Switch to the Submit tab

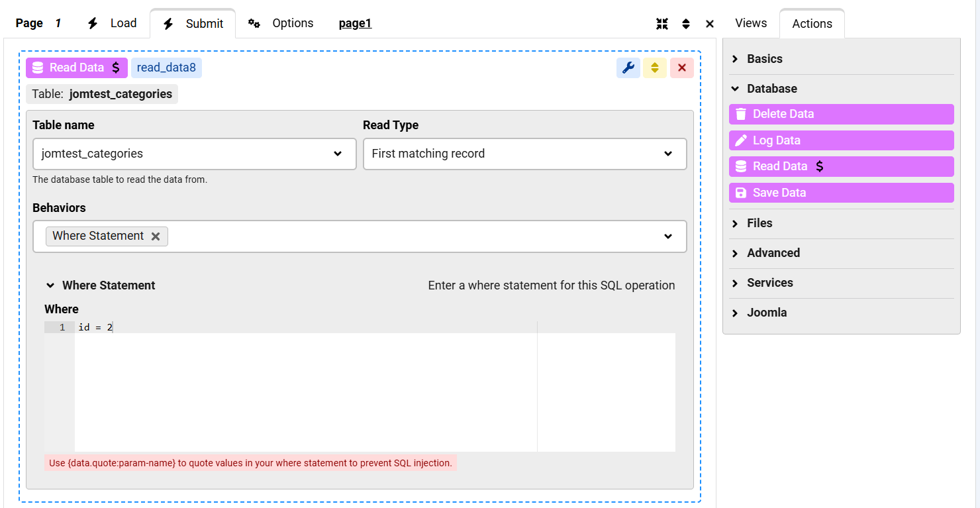193,24
